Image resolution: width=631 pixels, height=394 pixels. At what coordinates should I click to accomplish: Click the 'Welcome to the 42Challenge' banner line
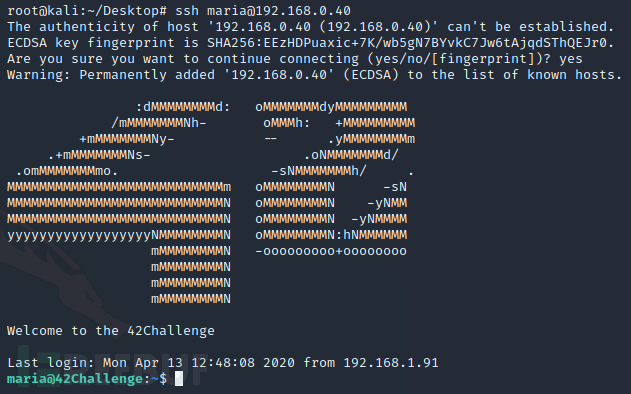(111, 331)
